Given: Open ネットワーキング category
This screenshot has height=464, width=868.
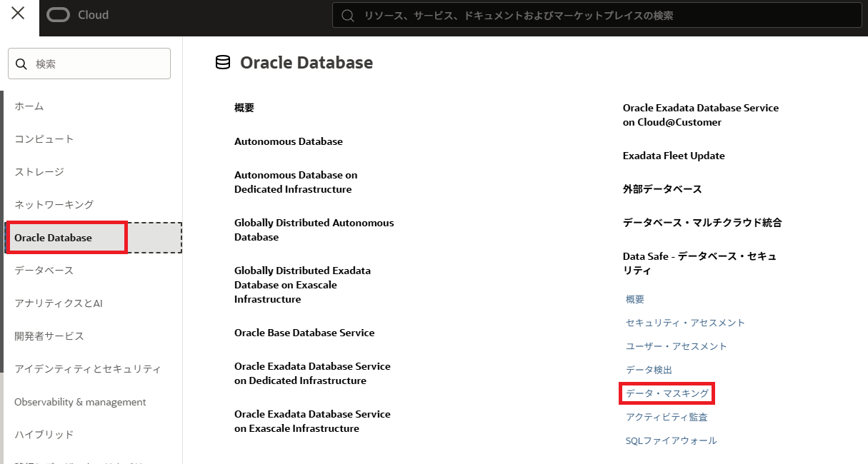Looking at the screenshot, I should pos(54,205).
